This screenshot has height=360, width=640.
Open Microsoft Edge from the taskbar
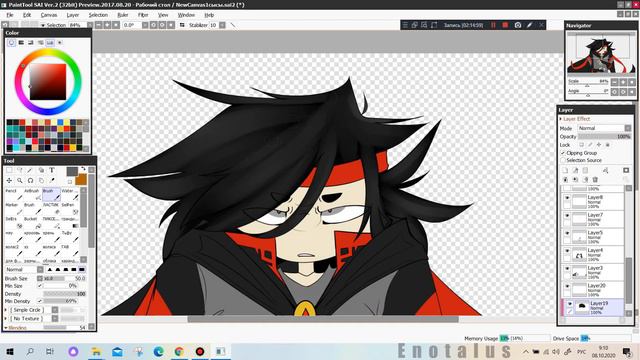(x=158, y=351)
